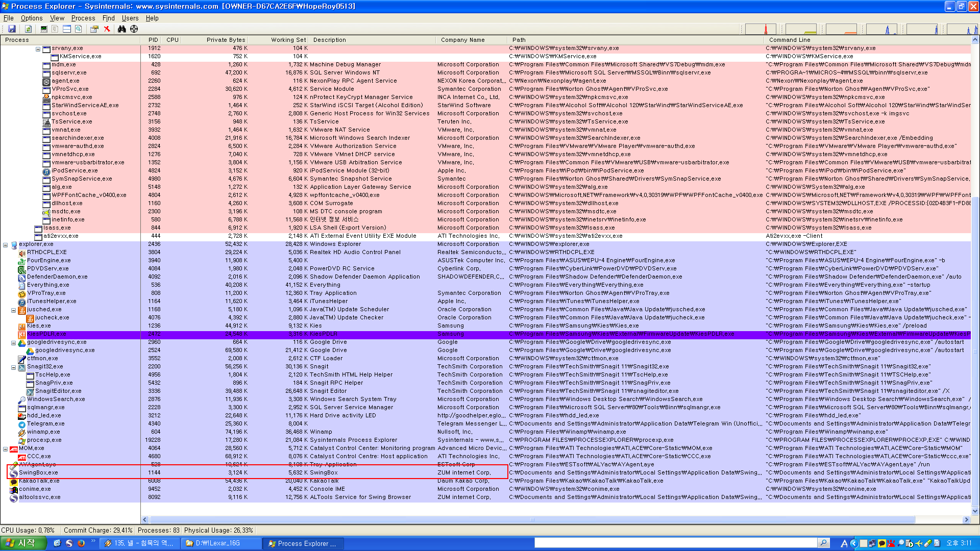Open the Properties toolbar icon
Screen dimensions: 980x551
point(94,29)
